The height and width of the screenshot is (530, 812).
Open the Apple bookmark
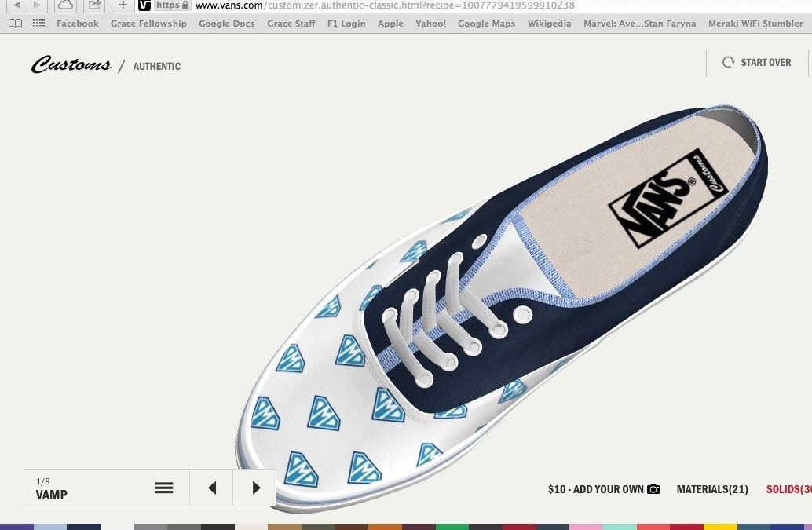390,24
